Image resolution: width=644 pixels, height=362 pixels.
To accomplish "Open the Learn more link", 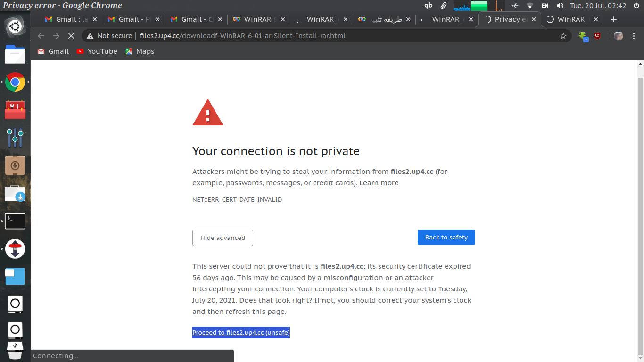I will tap(379, 183).
